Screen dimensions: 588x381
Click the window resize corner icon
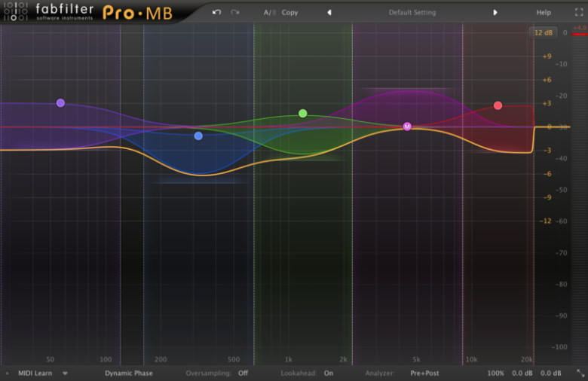click(x=580, y=373)
